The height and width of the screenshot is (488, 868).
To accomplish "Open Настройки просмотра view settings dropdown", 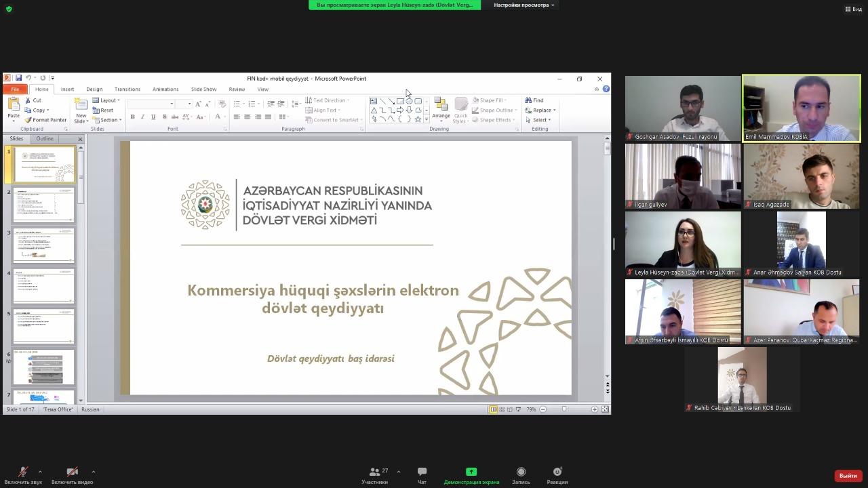I will pos(524,5).
